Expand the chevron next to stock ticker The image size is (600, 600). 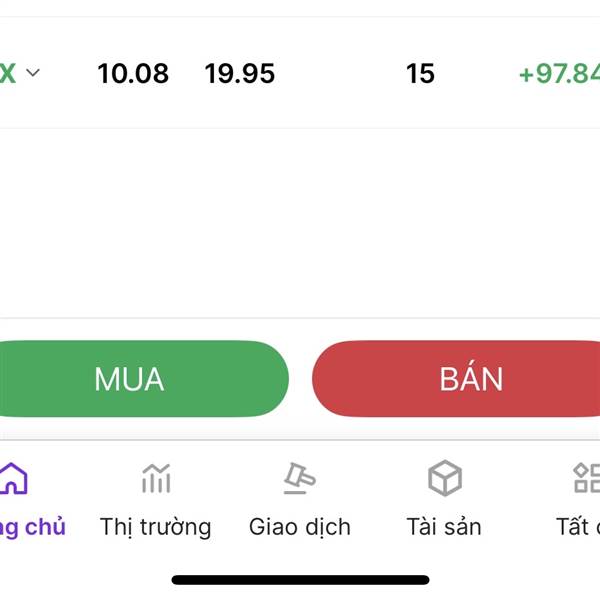[x=33, y=72]
